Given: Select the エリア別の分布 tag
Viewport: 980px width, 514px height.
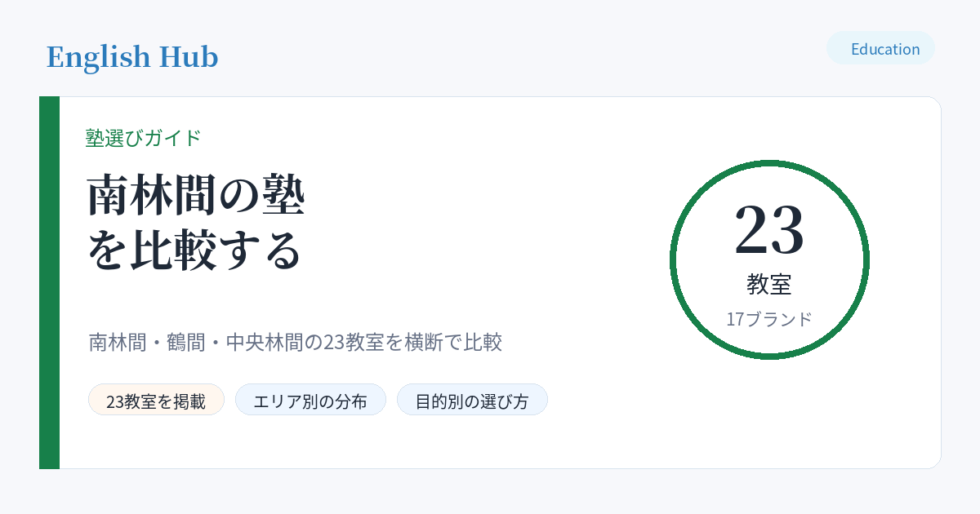Looking at the screenshot, I should [310, 400].
